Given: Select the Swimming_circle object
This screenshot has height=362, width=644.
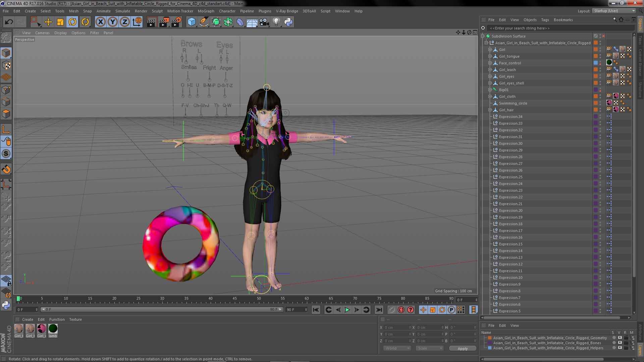Looking at the screenshot, I should pos(513,103).
